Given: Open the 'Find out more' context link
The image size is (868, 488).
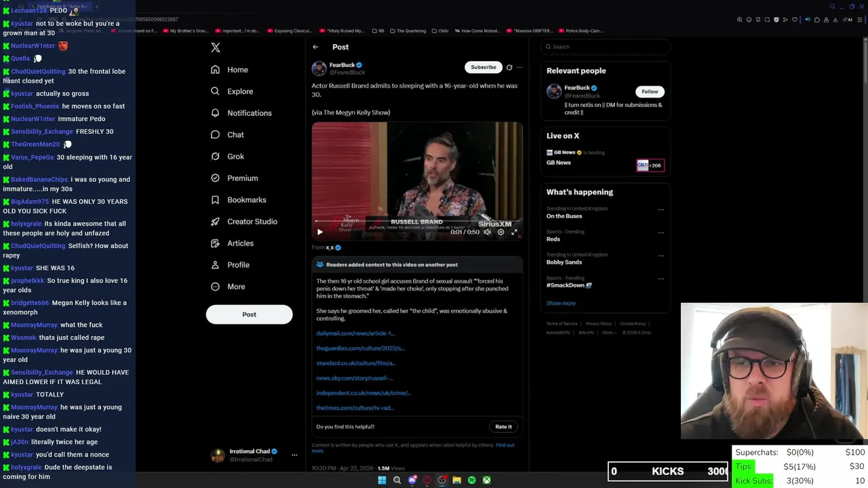Looking at the screenshot, I should pyautogui.click(x=505, y=445).
